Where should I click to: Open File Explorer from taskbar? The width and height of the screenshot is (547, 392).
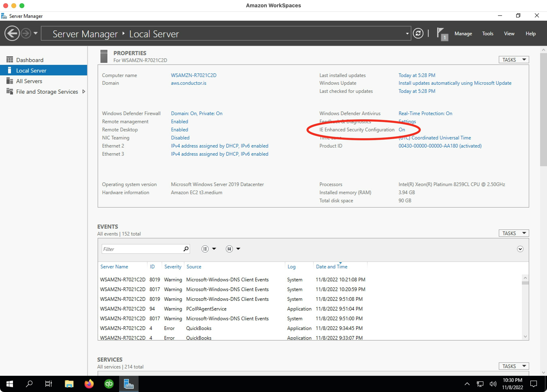(x=69, y=383)
